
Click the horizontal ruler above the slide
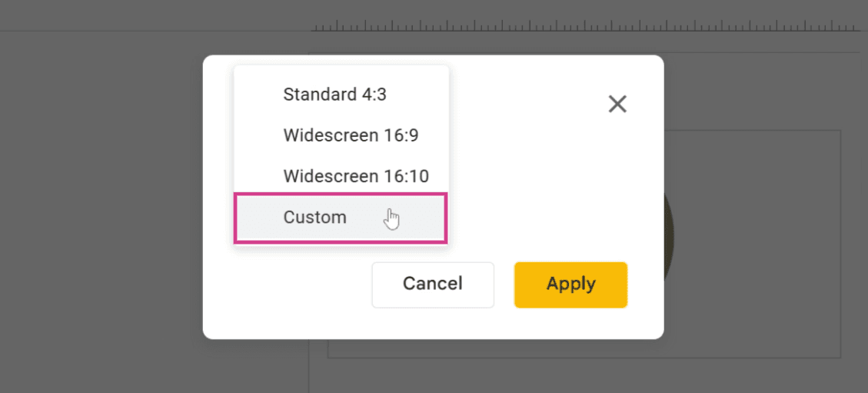click(585, 25)
